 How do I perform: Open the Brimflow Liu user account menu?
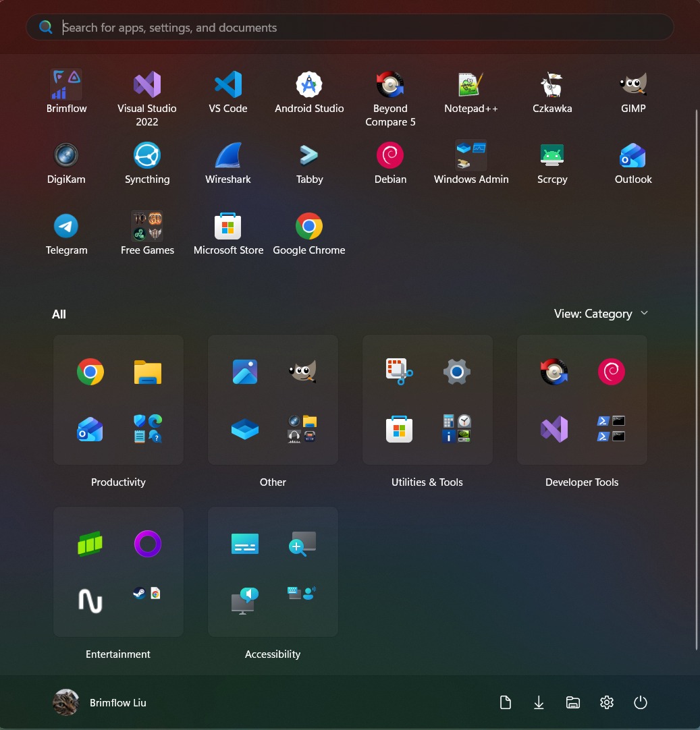(x=100, y=702)
